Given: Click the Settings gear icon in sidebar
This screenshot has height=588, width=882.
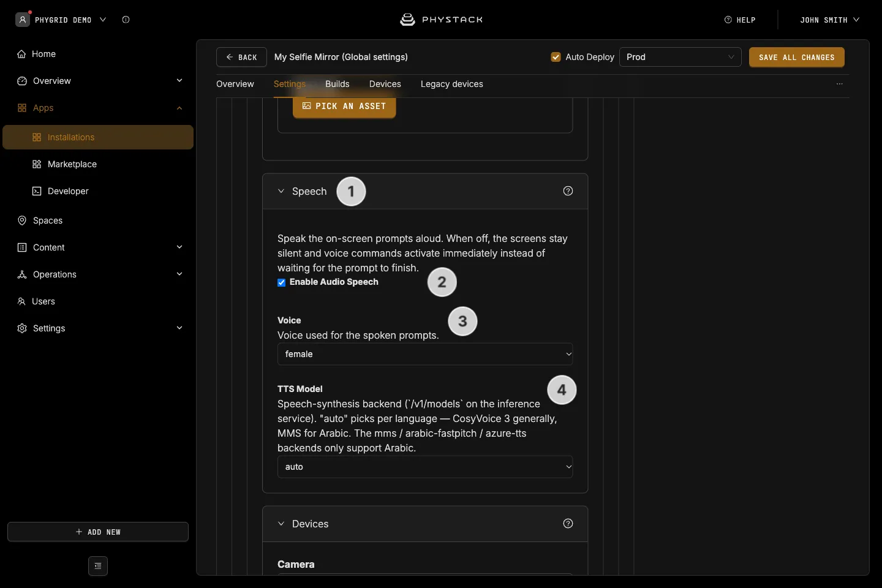Looking at the screenshot, I should click(x=22, y=328).
